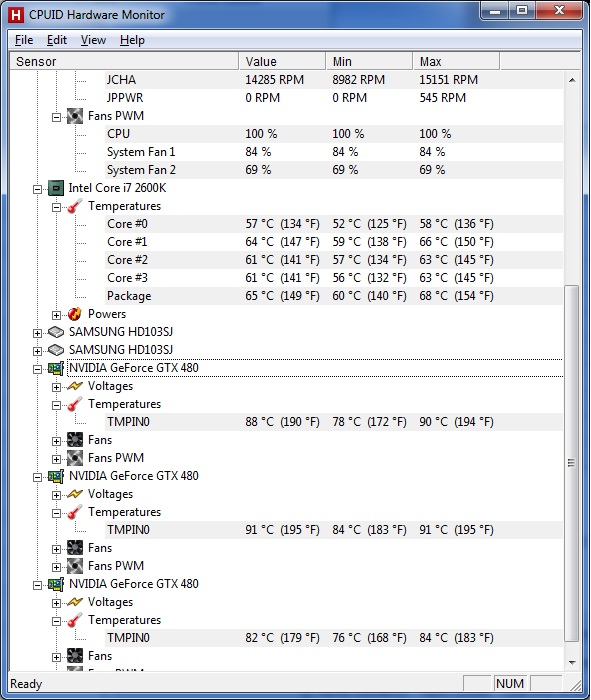
Task: Click the first NVIDIA GeForce GTX 480 card icon
Action: (56, 368)
